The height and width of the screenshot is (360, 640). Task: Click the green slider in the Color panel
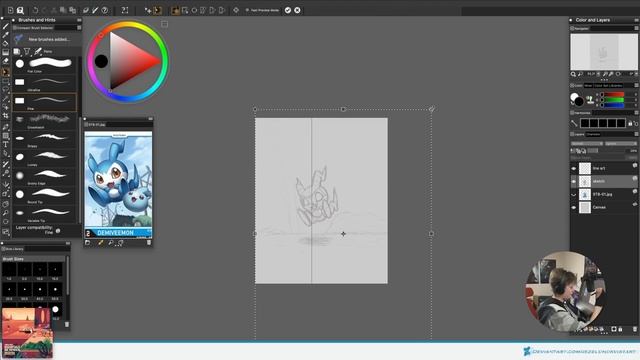[614, 100]
